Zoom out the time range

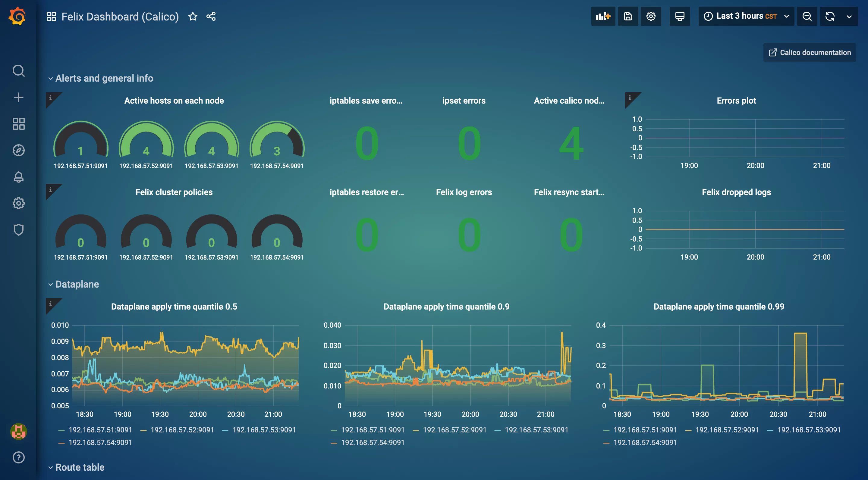pos(807,16)
